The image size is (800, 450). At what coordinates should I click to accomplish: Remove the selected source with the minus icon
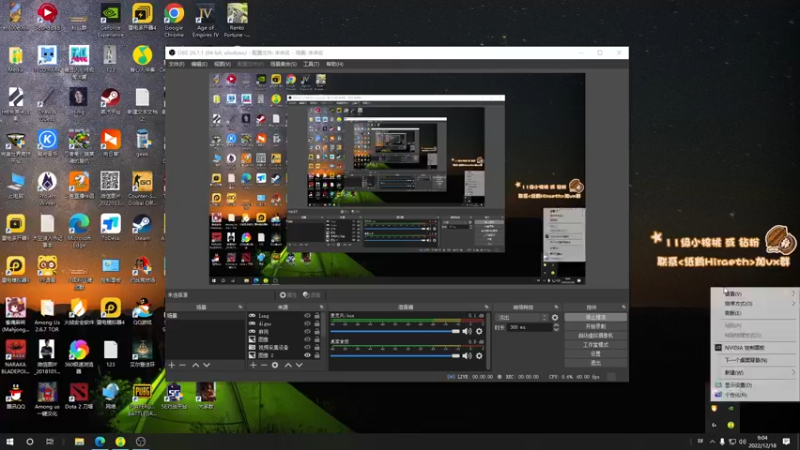pos(264,365)
